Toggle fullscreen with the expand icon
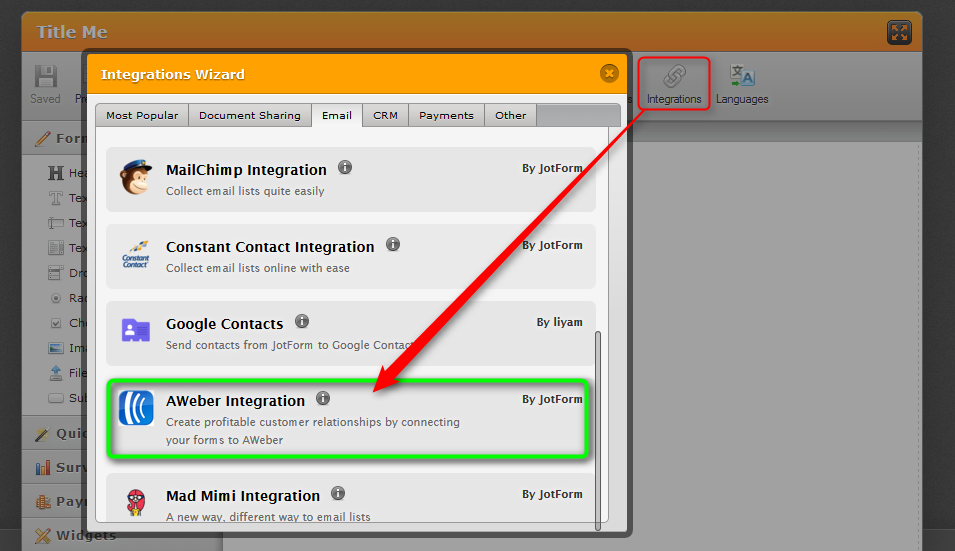The height and width of the screenshot is (551, 955). (899, 33)
